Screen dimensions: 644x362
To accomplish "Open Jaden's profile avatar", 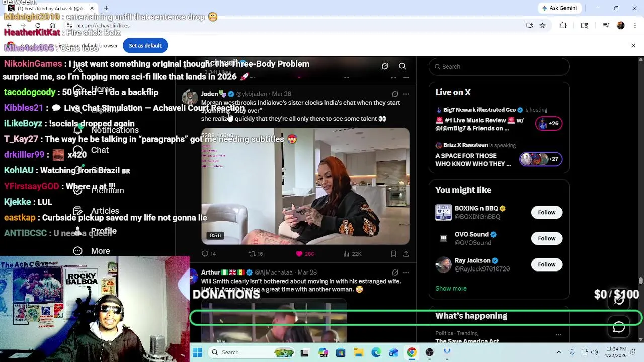I will point(190,98).
